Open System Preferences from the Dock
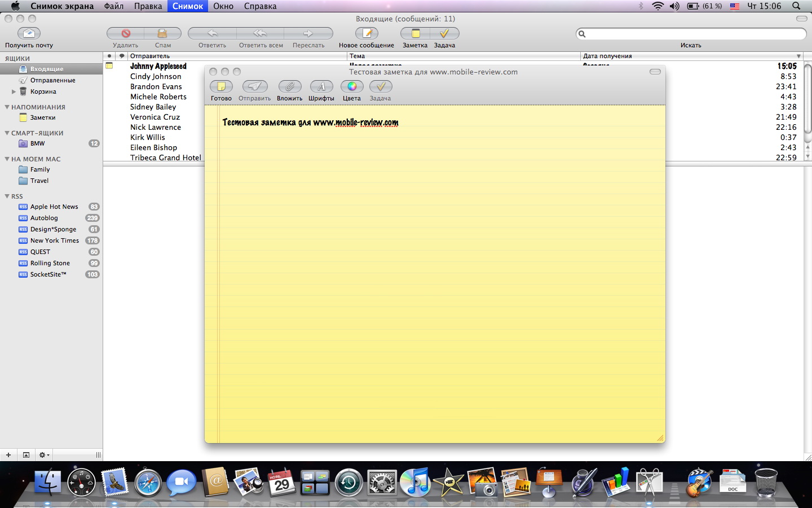The width and height of the screenshot is (812, 508). click(382, 483)
